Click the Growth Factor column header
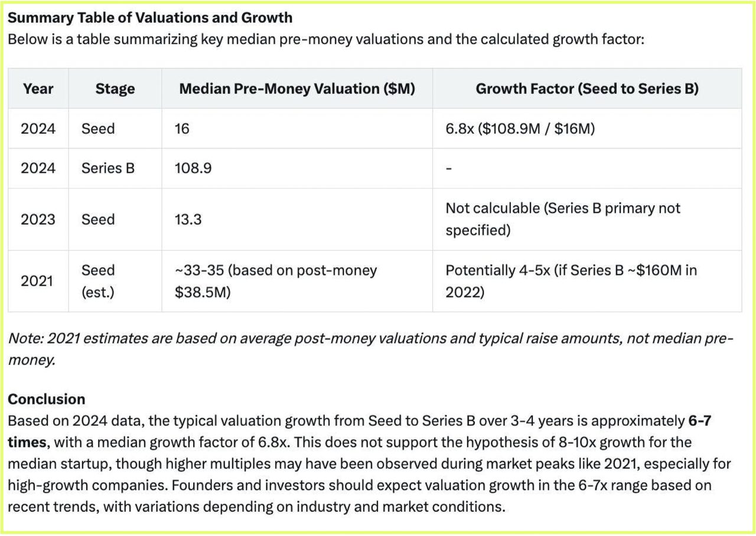 pos(587,89)
